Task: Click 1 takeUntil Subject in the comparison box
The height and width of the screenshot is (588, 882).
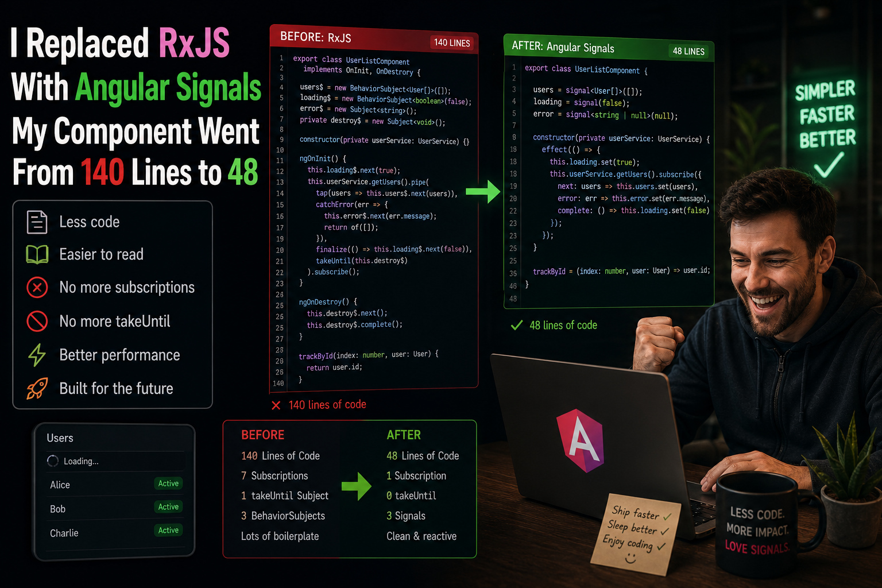Action: click(285, 496)
